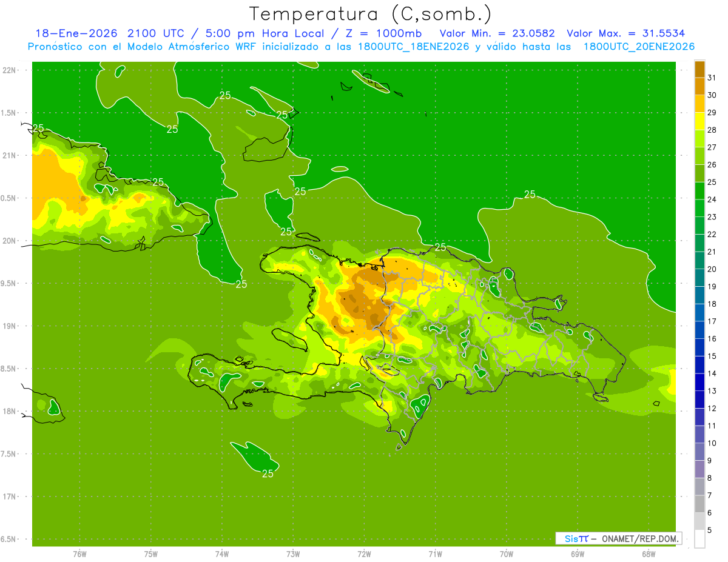
Task: Click the '5' label on the color scale
Action: (710, 530)
